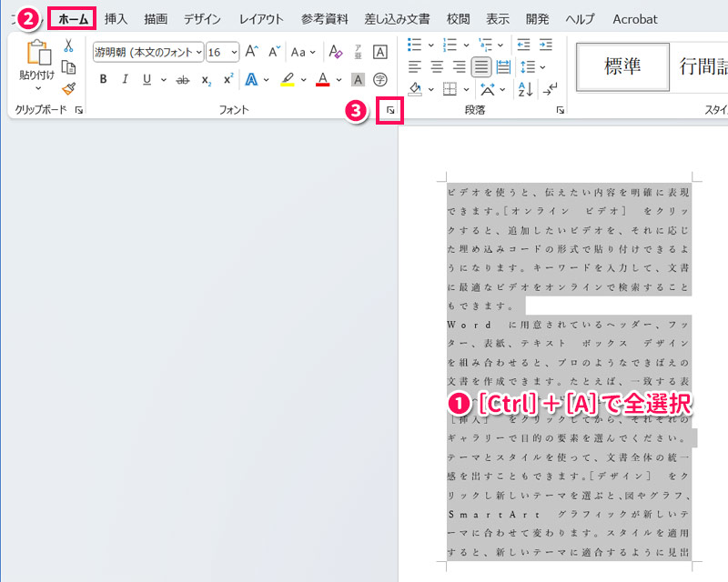This screenshot has height=582, width=728.
Task: Switch to the レイアウト tab
Action: pos(261,19)
